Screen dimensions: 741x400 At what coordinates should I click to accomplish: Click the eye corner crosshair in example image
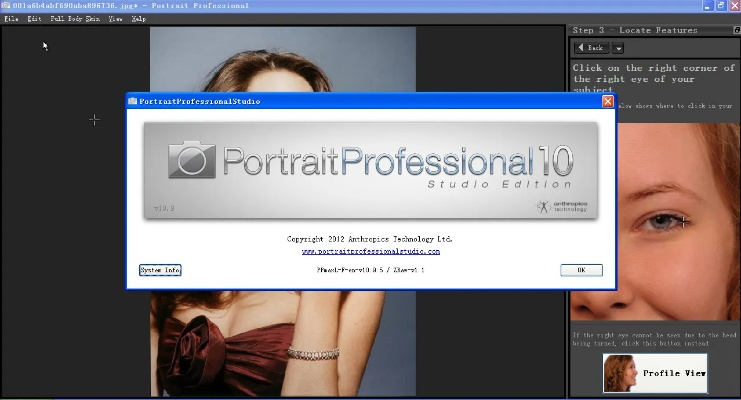[683, 221]
